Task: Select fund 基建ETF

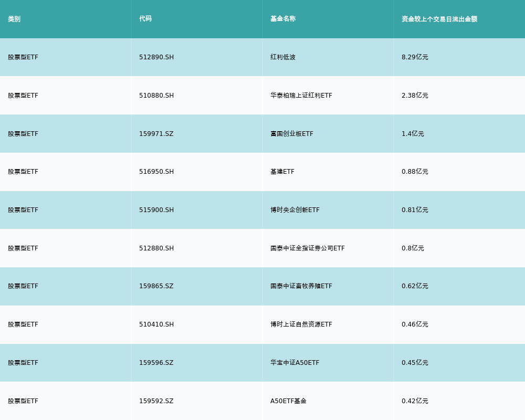Action: [282, 172]
